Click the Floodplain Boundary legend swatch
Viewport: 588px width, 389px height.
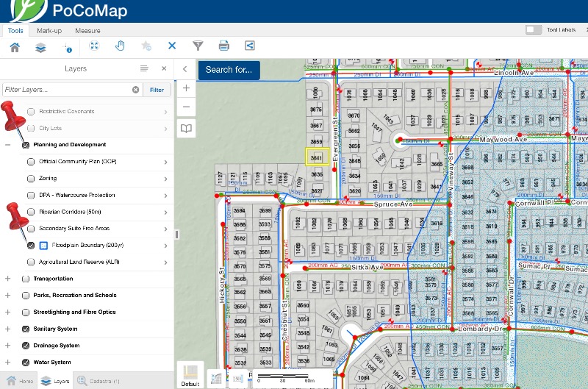click(x=43, y=246)
